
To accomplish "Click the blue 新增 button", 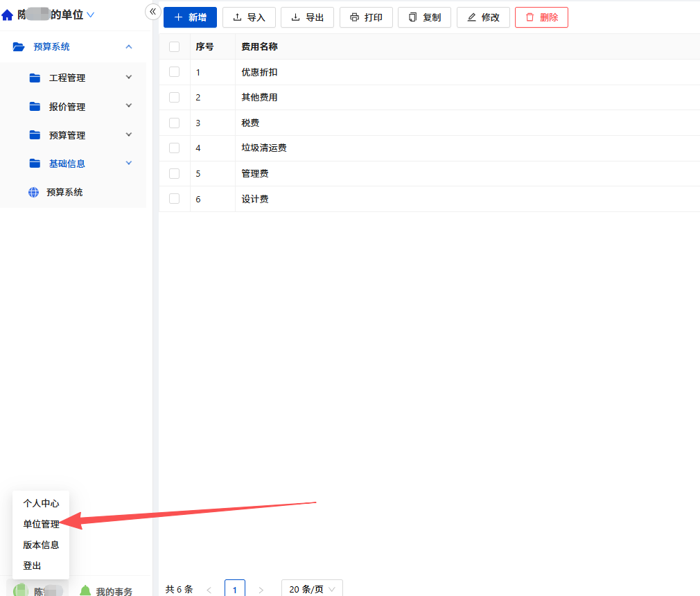I will pos(190,17).
